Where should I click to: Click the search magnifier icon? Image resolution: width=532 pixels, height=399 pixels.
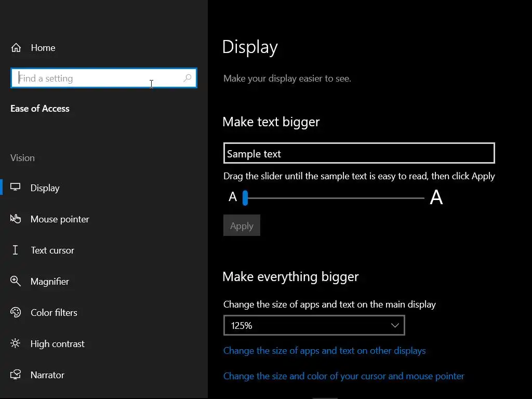click(x=188, y=78)
